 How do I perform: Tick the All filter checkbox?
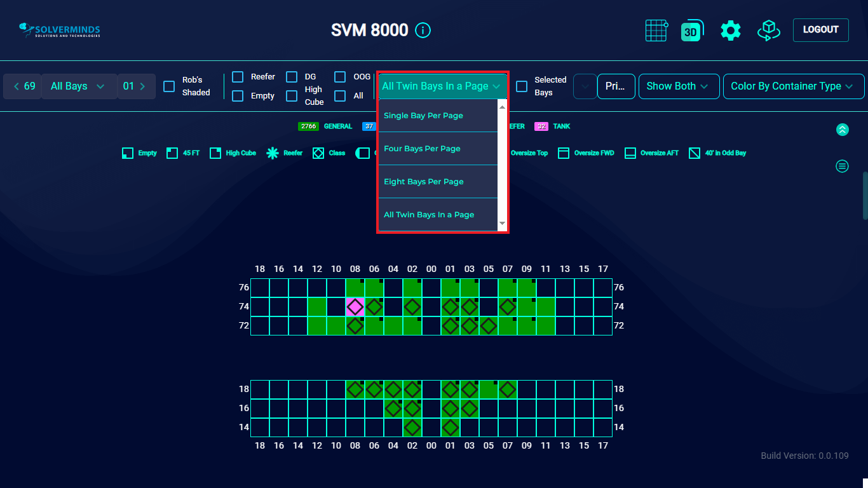pyautogui.click(x=341, y=96)
